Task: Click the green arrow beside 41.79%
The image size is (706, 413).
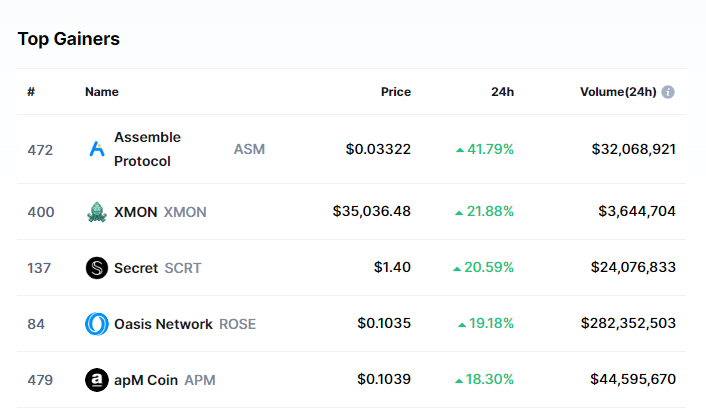Action: point(460,150)
